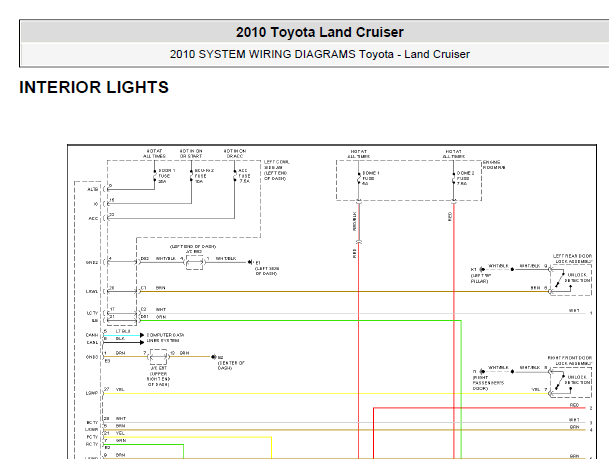
Task: Click UNLOCK DETECTION in right front door lock
Action: (x=579, y=380)
